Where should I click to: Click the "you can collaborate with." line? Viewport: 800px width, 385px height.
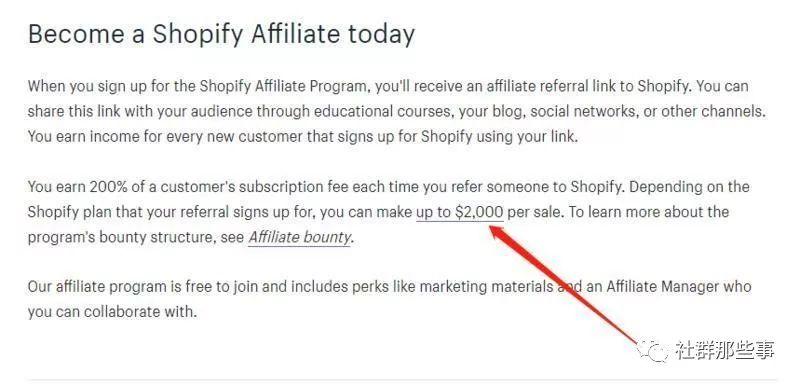(x=112, y=312)
